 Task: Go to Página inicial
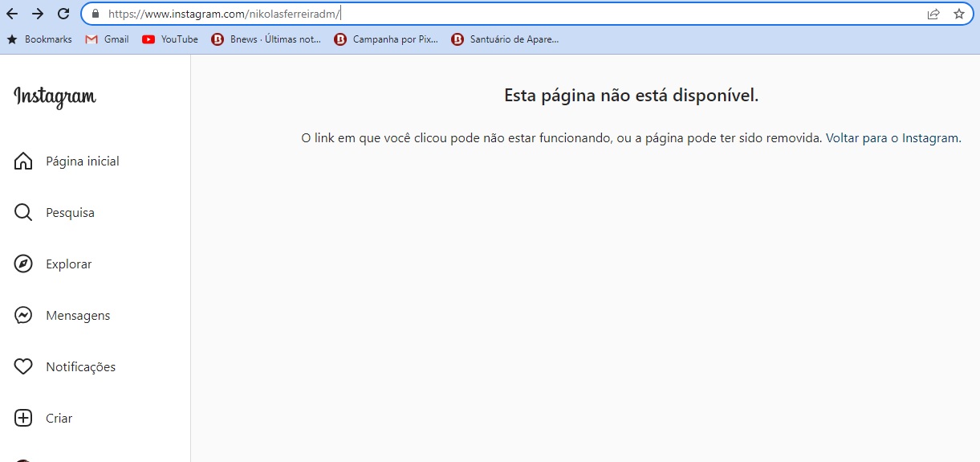(x=83, y=161)
